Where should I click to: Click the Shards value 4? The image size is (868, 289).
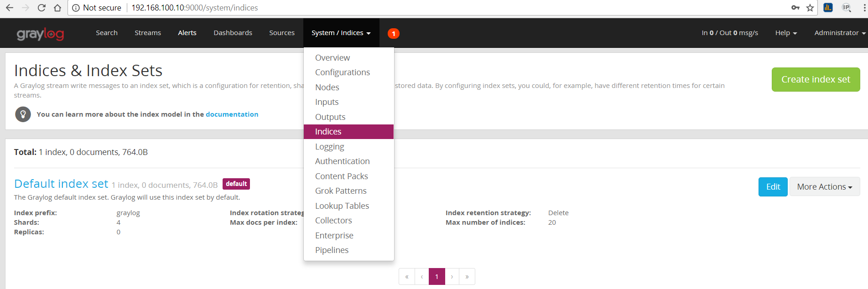[119, 222]
